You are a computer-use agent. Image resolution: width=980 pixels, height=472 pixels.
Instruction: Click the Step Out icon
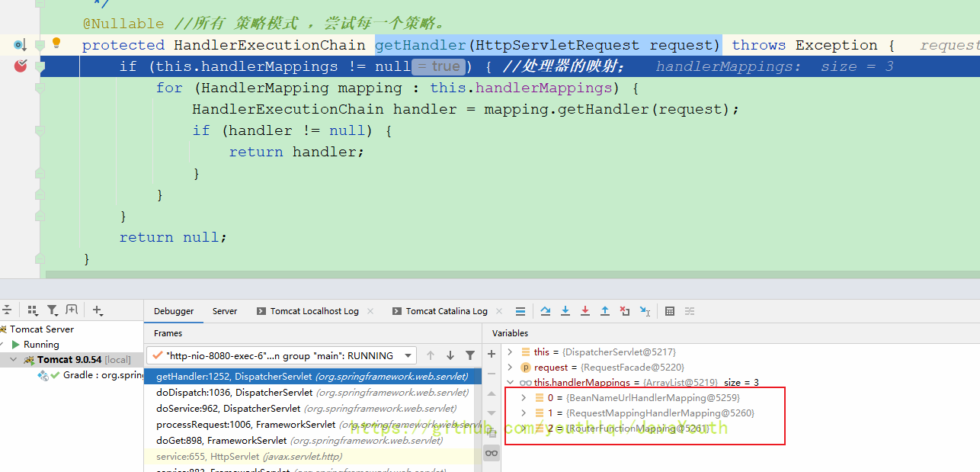pos(605,311)
